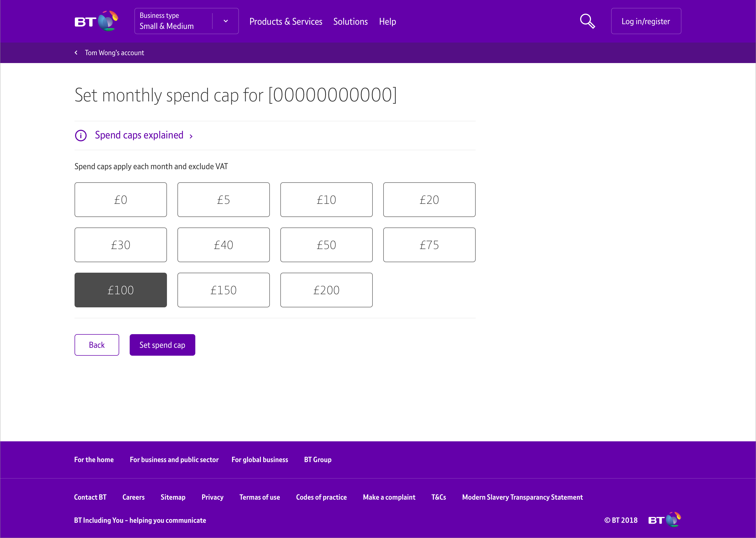
Task: Click back chevron beside Tom Wong's account
Action: [x=76, y=53]
